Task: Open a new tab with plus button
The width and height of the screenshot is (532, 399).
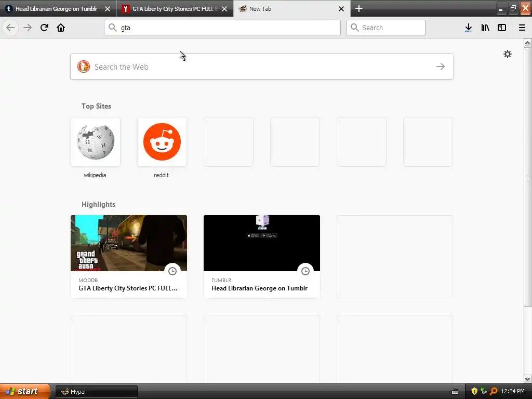Action: (x=358, y=8)
